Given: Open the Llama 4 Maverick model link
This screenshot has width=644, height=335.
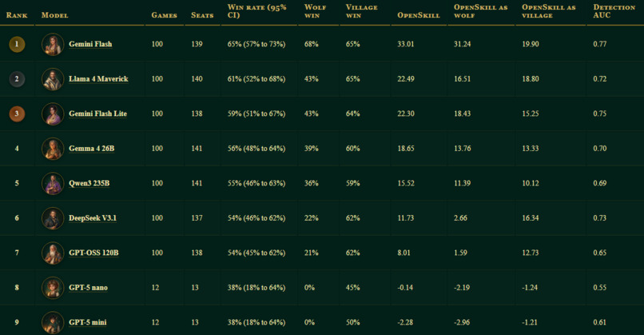Looking at the screenshot, I should pyautogui.click(x=98, y=79).
